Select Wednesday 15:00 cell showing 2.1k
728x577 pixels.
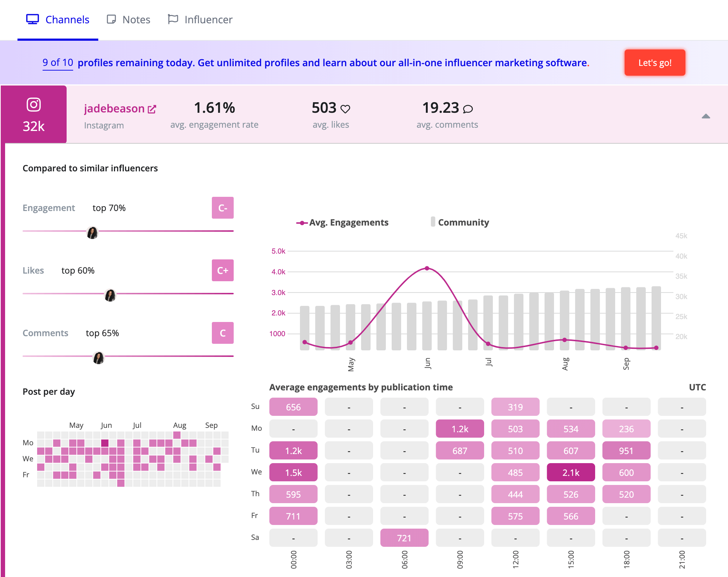[570, 472]
